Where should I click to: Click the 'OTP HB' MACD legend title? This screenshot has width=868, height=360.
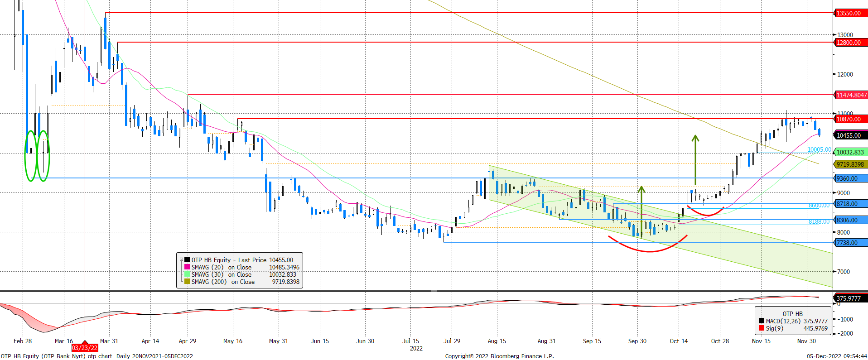792,314
